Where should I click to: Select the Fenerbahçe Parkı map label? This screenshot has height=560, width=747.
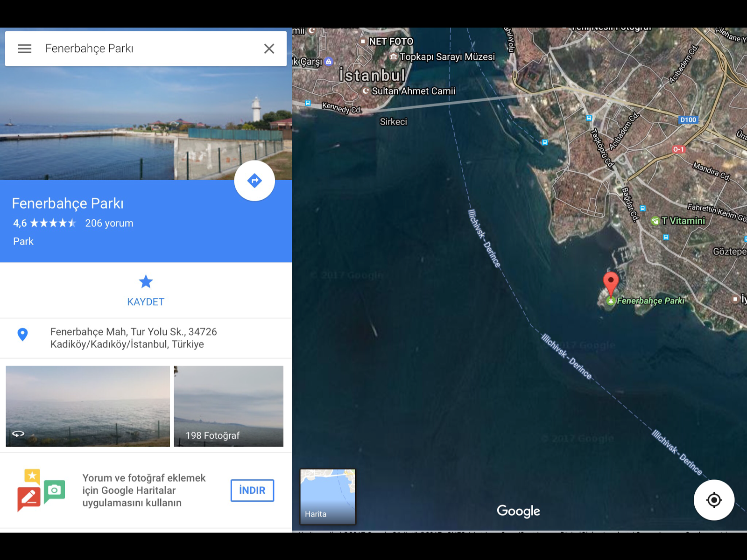point(651,301)
